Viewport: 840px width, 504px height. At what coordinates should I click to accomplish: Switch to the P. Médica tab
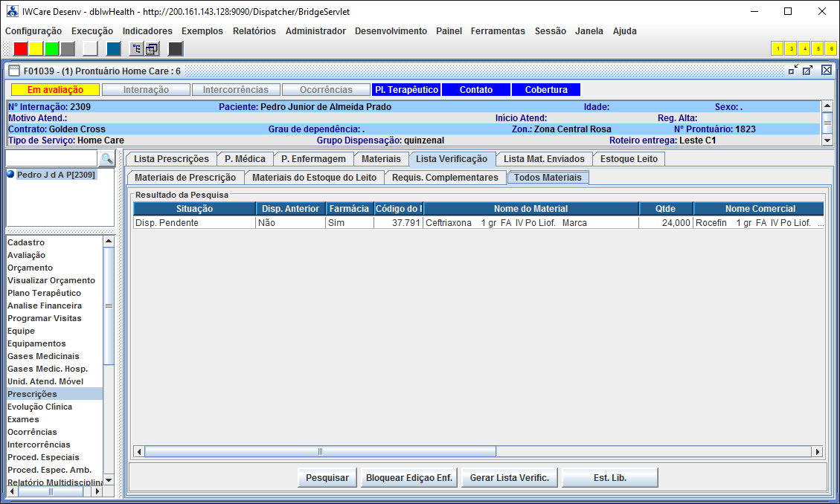click(245, 159)
